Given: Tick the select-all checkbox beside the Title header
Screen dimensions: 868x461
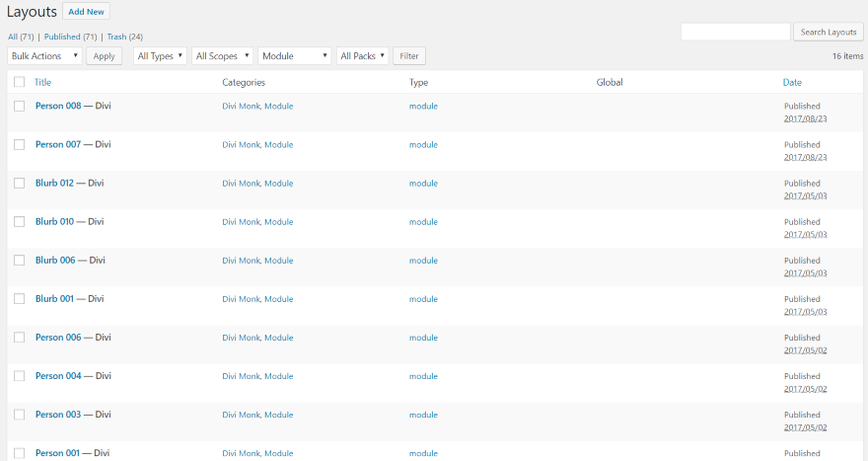Looking at the screenshot, I should [20, 82].
